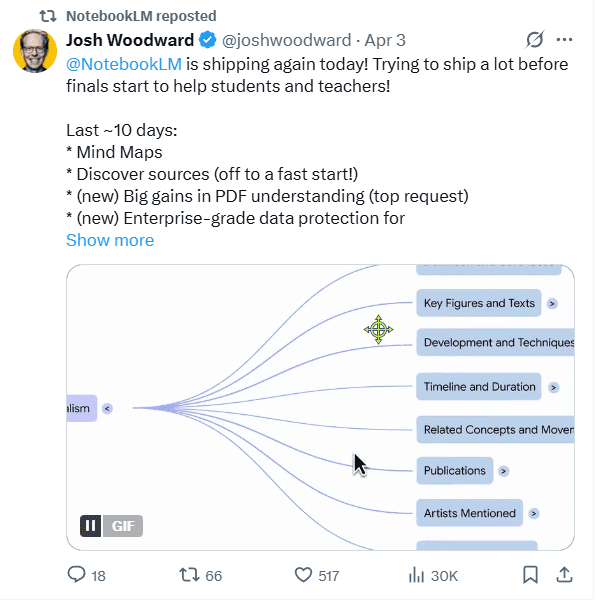Open Grok explain slashed-circle icon
596x600 pixels.
[x=534, y=39]
